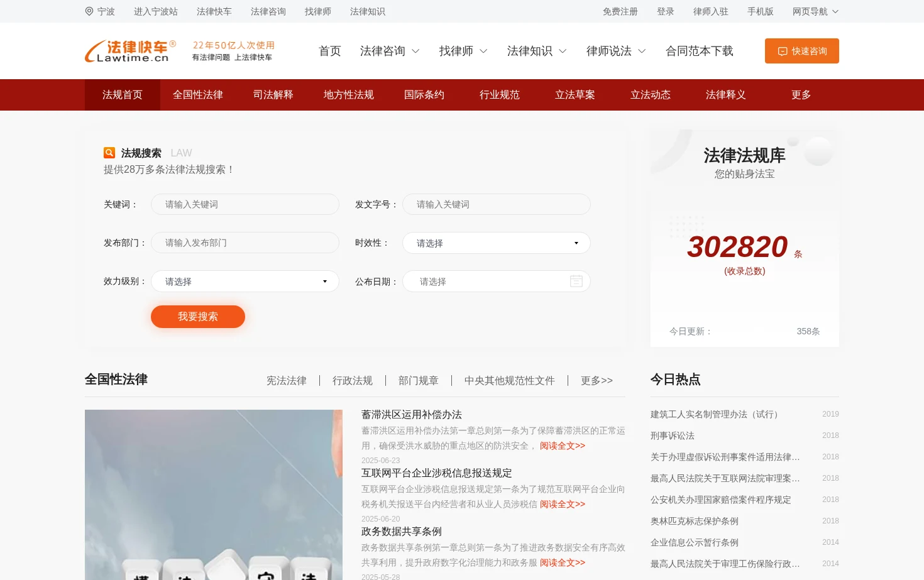Focus the 发文字号 input field
This screenshot has height=580, width=924.
[x=497, y=204]
